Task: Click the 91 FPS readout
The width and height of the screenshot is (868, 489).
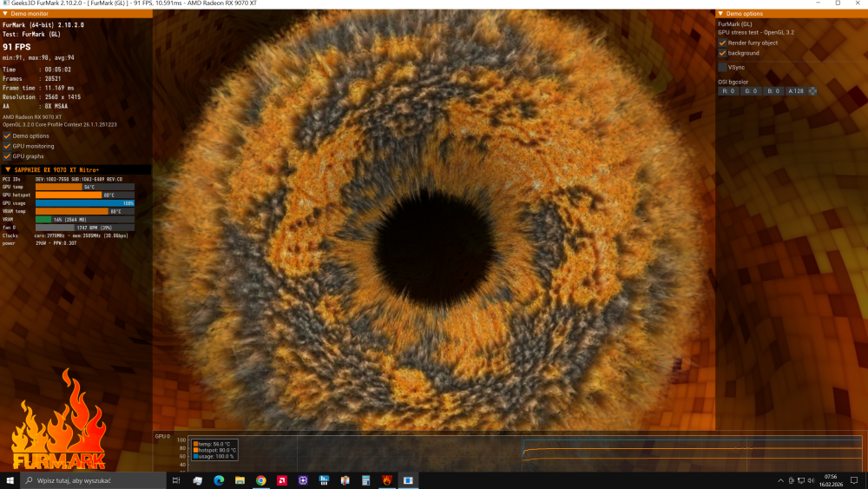Action: pyautogui.click(x=16, y=47)
